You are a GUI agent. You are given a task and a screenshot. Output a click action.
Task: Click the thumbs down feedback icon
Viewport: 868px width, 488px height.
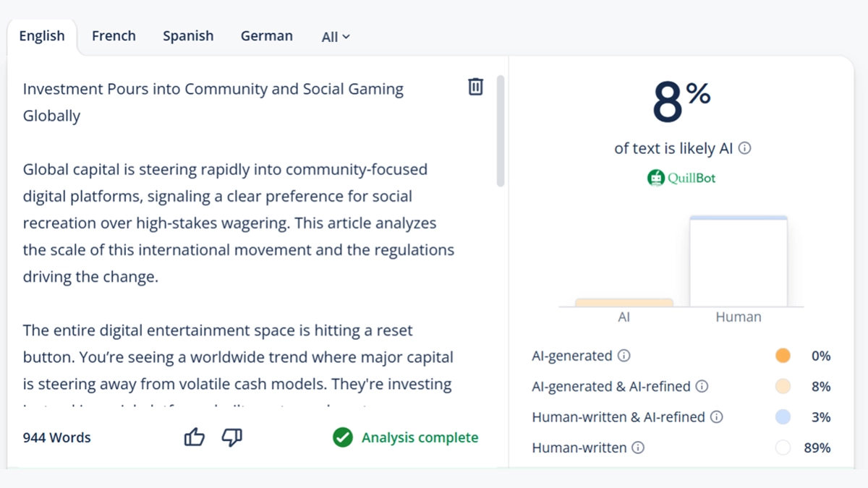231,437
